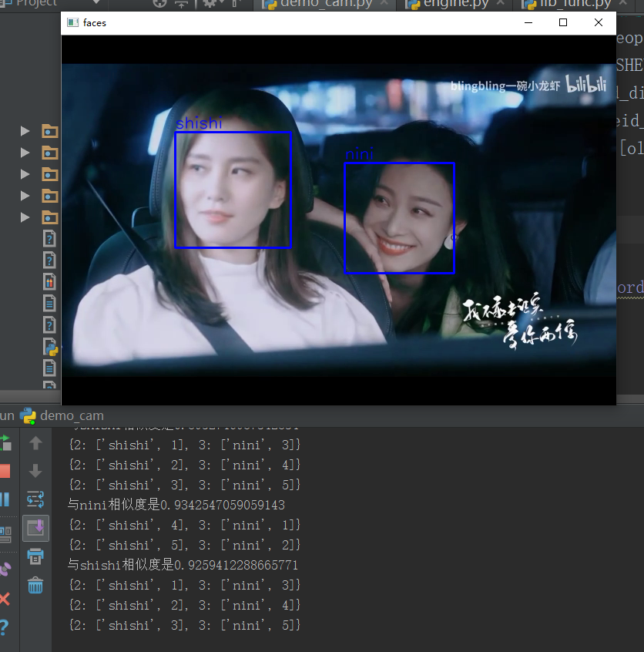Open Run panel help question mark
The width and height of the screenshot is (644, 652).
coord(4,627)
